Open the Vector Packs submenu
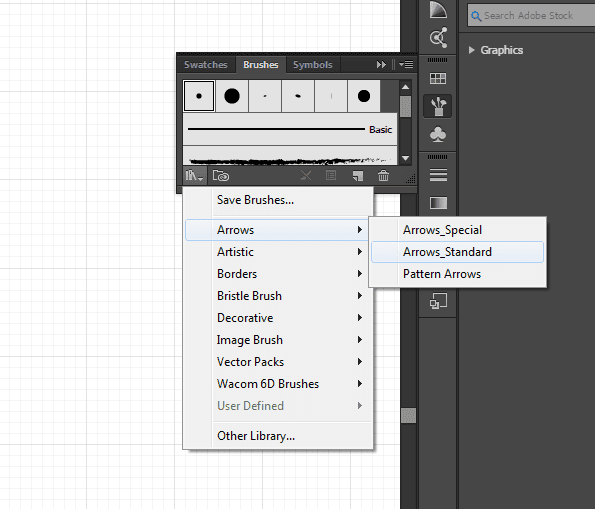This screenshot has width=595, height=509. pos(277,362)
